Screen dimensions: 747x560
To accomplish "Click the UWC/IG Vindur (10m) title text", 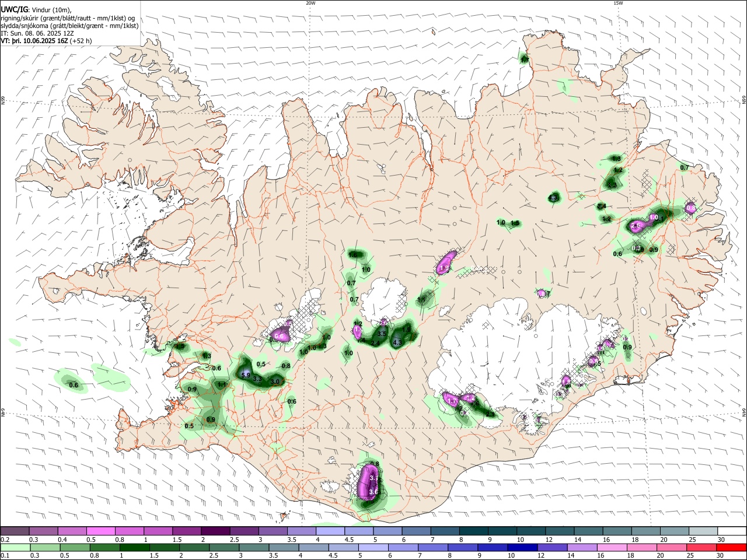I will pos(37,9).
